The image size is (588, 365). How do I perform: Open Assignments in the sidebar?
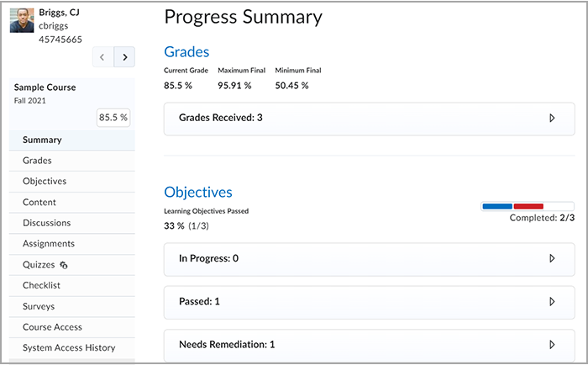point(72,244)
